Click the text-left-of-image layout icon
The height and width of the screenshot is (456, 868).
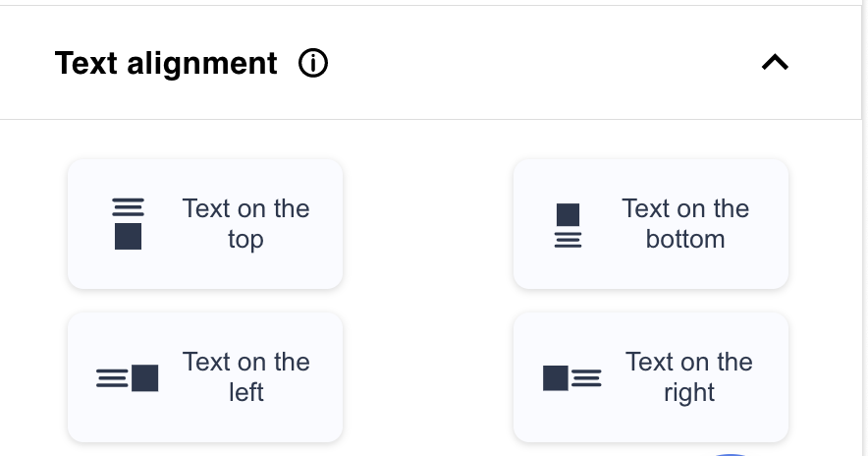pyautogui.click(x=128, y=378)
